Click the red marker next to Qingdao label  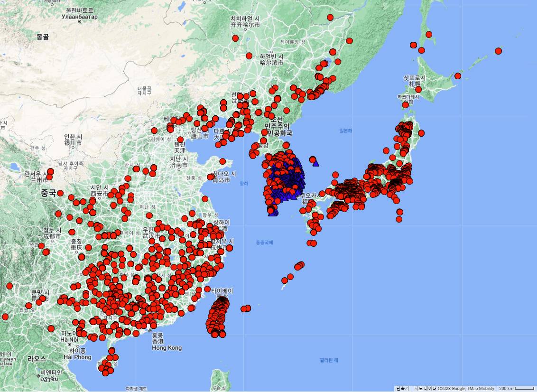[x=211, y=177]
